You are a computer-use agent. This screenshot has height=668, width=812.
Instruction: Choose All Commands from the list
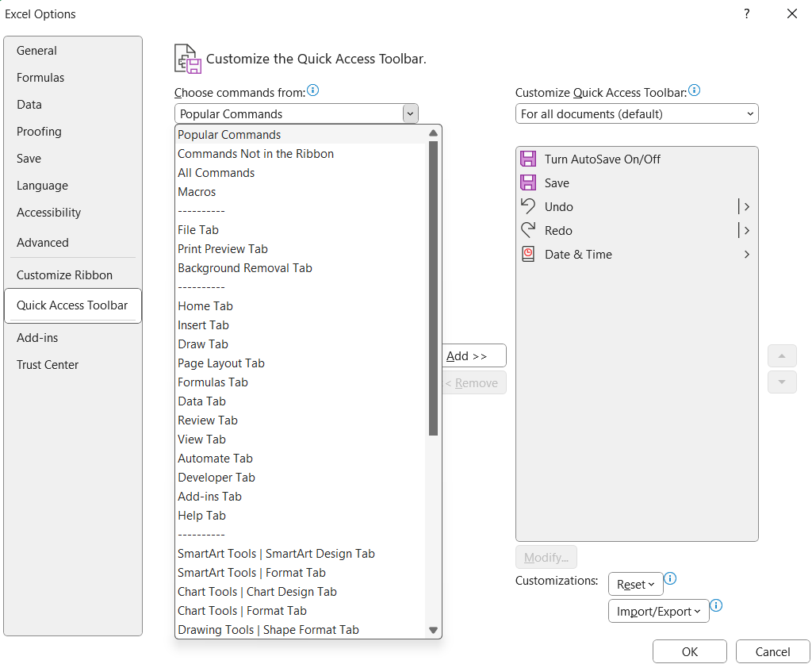pyautogui.click(x=301, y=173)
